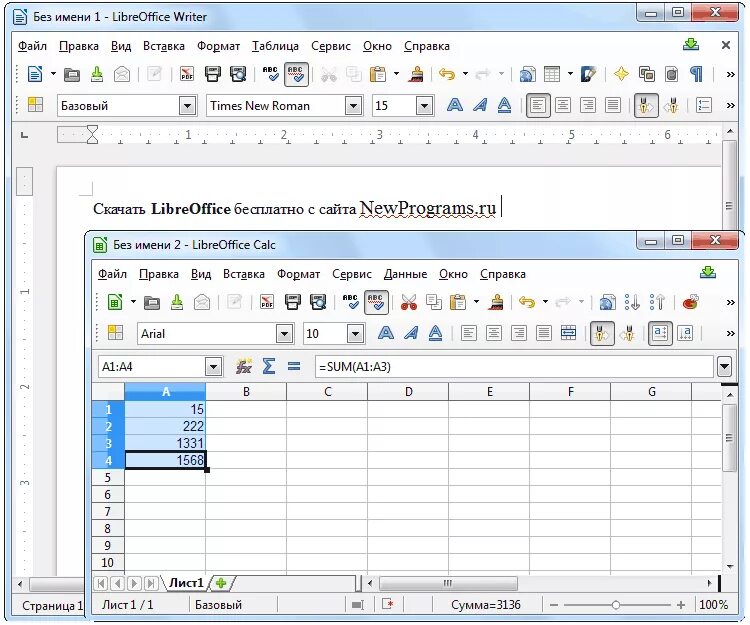Click Cut scissors in Calc toolbar
750x625 pixels.
pos(409,302)
